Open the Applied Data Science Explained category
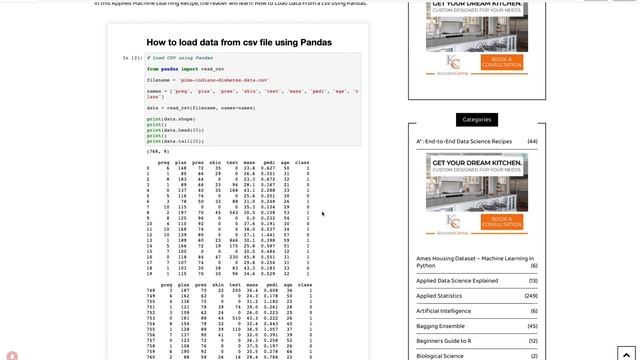The image size is (640, 360). coord(457,281)
